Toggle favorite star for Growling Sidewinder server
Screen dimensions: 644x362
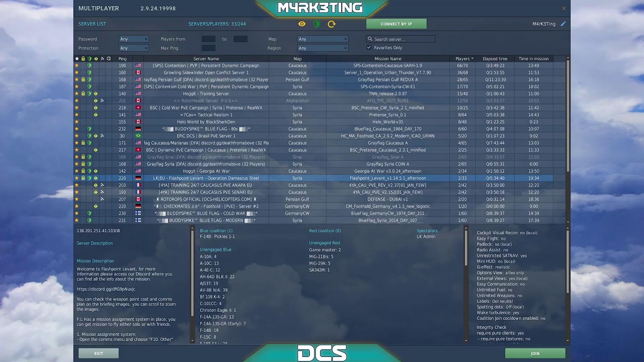77,72
